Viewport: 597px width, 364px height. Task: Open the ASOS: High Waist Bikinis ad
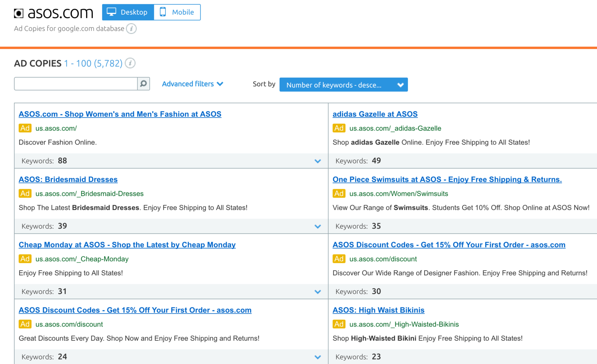coord(378,310)
